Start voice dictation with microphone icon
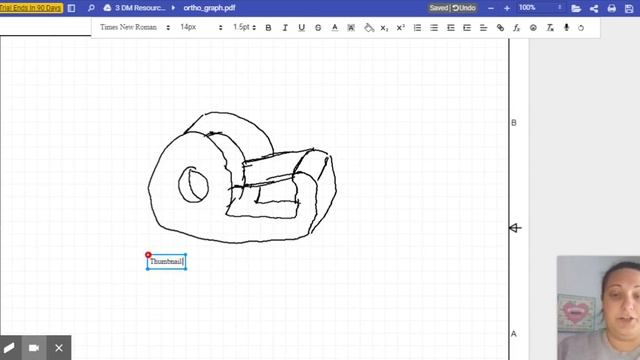640x360 pixels. (566, 27)
